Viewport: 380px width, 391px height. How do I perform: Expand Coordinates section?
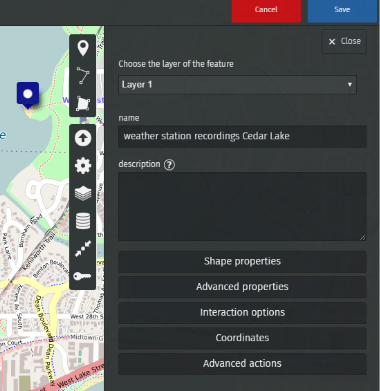(242, 338)
